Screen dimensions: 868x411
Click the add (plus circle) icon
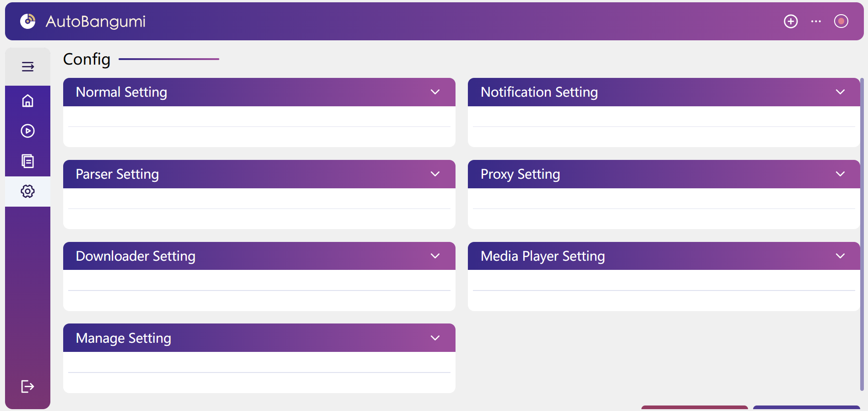click(791, 22)
